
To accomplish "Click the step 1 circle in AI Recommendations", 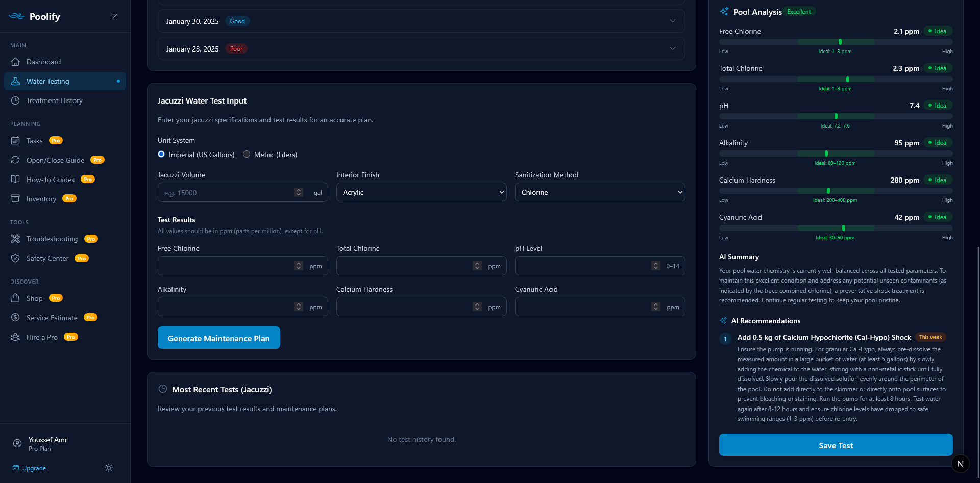I will 725,339.
